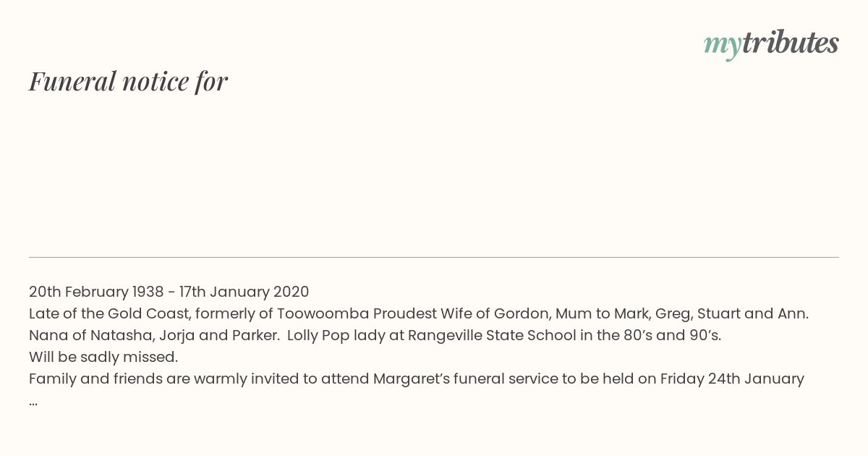Click the name 'Margaret's' in the last line

pyautogui.click(x=411, y=379)
